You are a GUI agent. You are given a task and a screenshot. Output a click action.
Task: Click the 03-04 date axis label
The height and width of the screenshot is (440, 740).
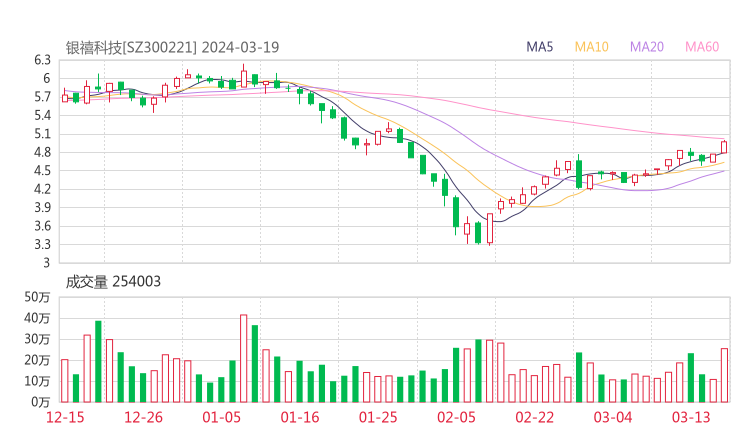(x=613, y=417)
